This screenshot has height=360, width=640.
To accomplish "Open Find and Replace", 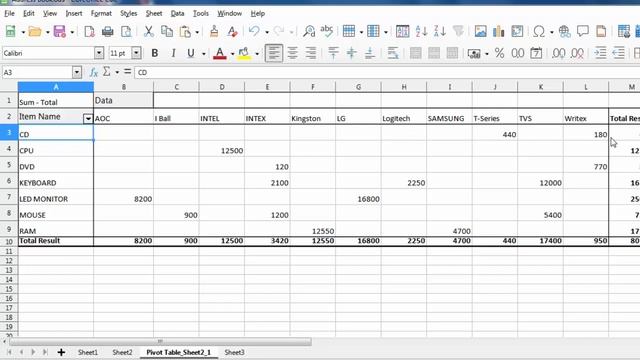I will click(x=309, y=31).
